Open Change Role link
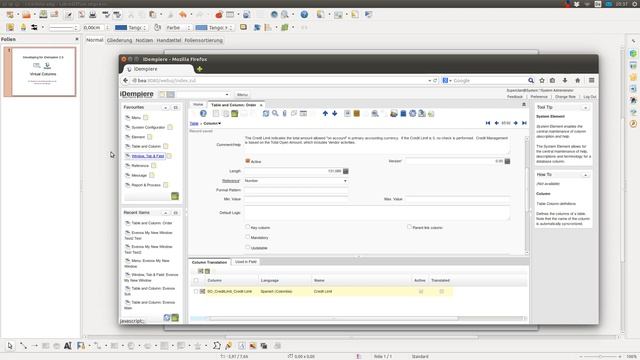Viewport: 640px width, 360px height. pos(565,97)
